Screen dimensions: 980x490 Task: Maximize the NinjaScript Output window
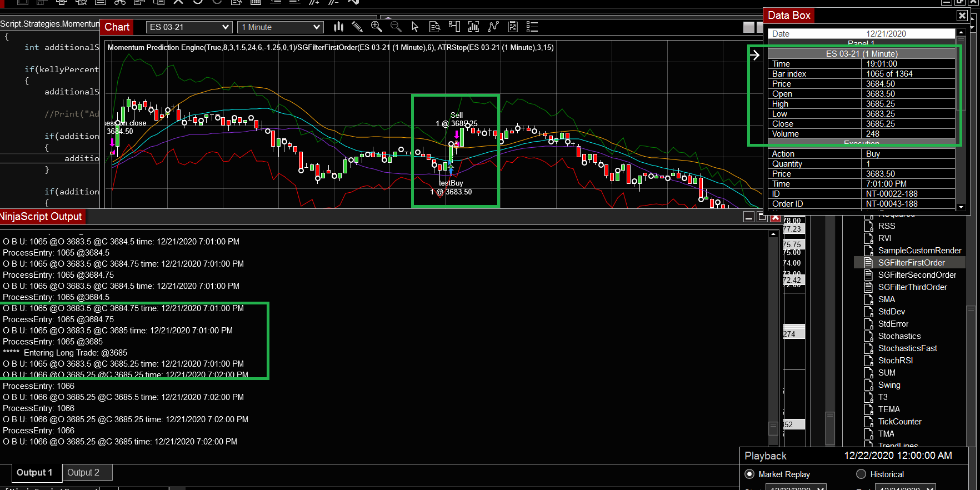[x=762, y=217]
